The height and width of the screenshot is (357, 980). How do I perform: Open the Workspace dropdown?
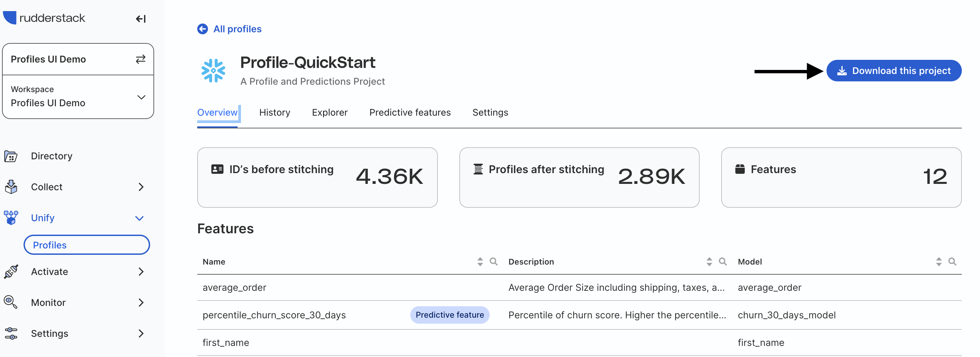[78, 97]
